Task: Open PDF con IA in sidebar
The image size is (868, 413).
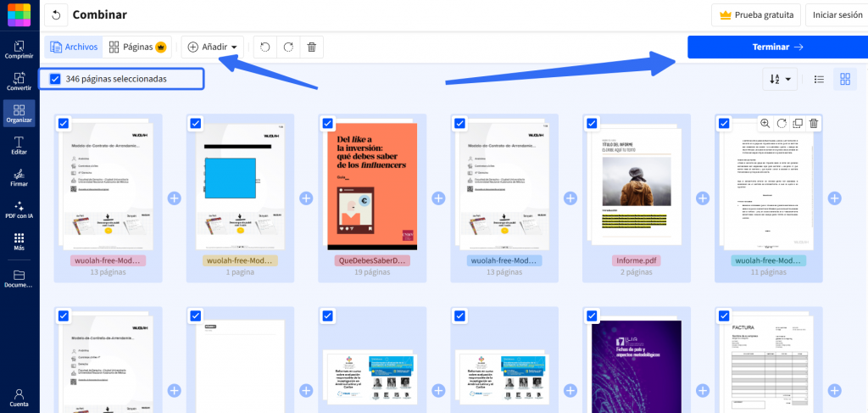Action: [19, 209]
